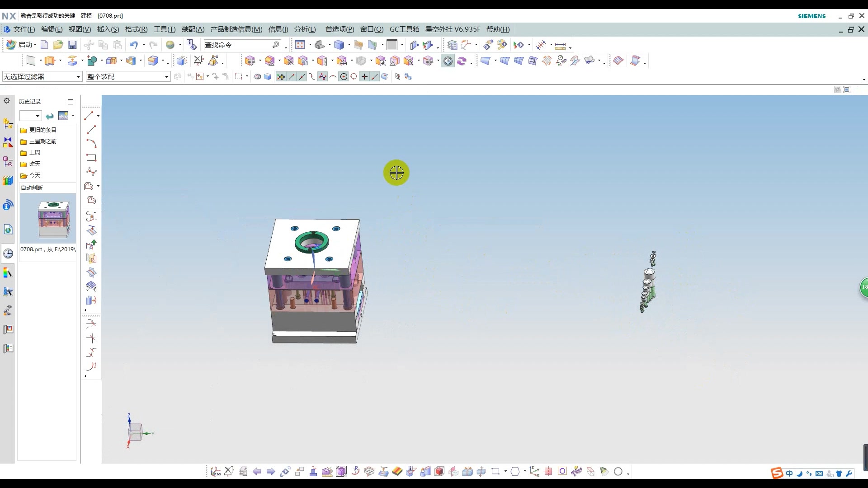Select the arc sketch tool

click(91, 144)
